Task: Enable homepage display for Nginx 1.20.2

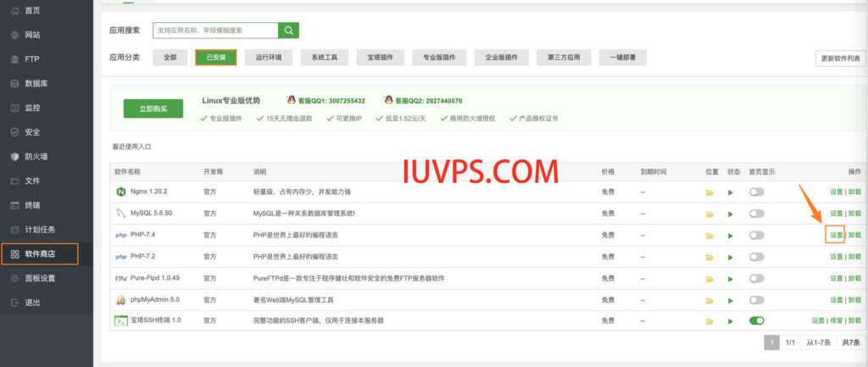Action: click(756, 192)
